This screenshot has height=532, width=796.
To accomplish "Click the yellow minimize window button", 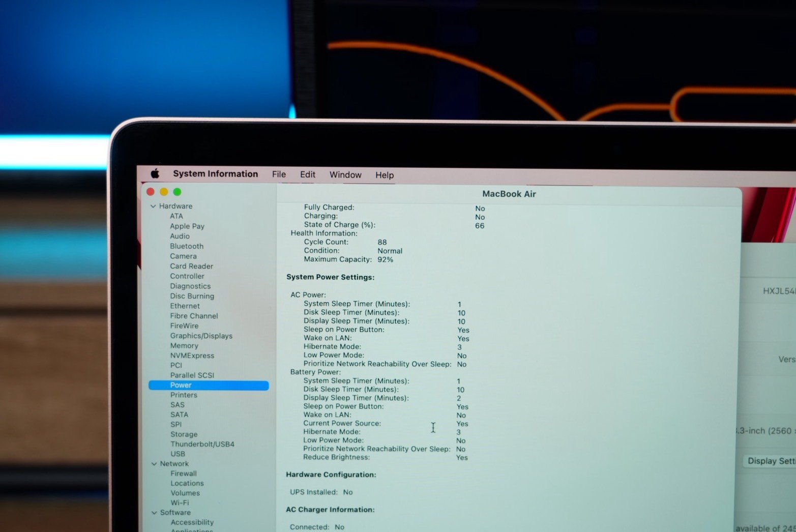I will click(x=164, y=192).
